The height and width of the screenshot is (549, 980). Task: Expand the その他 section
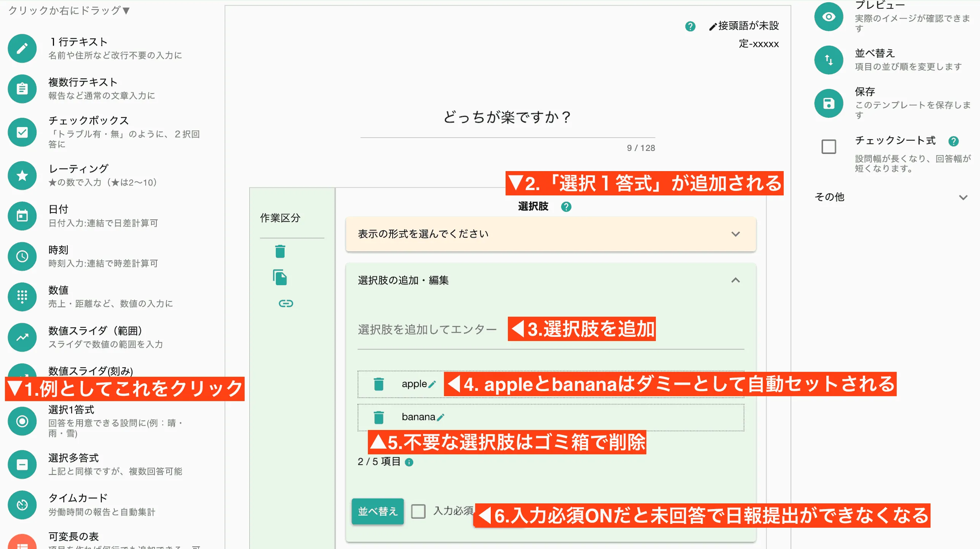[x=963, y=197]
